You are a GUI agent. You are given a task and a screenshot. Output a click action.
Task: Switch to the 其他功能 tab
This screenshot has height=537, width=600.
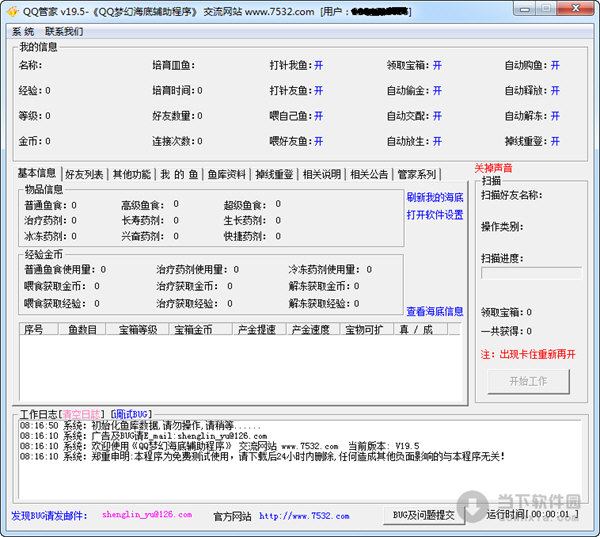tap(132, 175)
